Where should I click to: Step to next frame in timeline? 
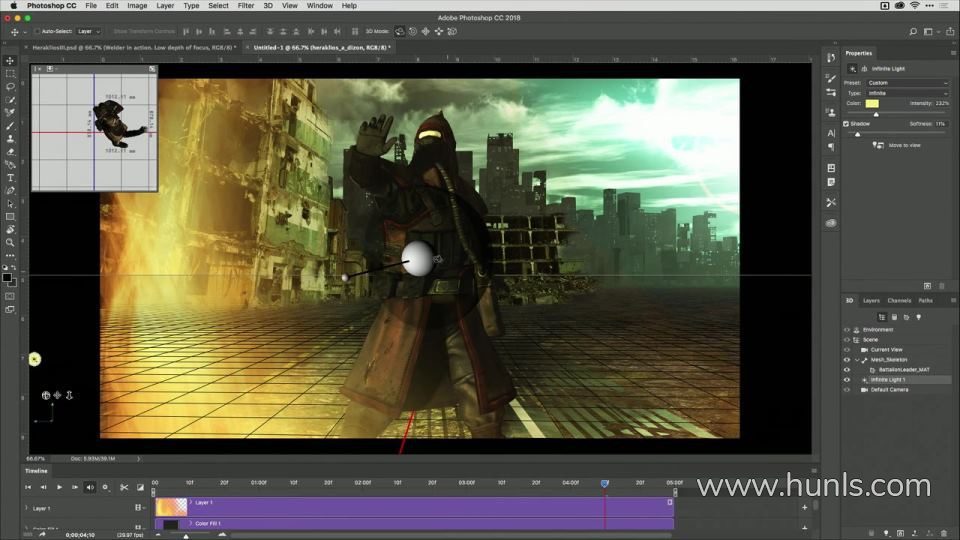[75, 487]
